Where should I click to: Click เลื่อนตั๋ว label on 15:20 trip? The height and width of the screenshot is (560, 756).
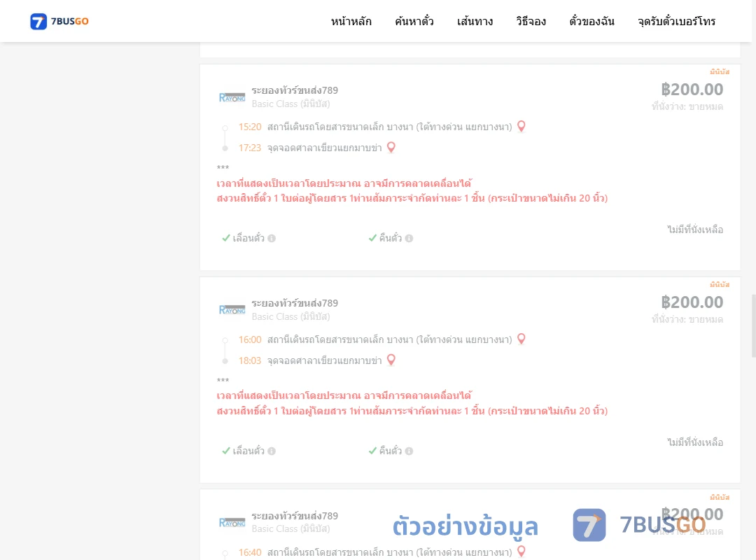(x=248, y=238)
